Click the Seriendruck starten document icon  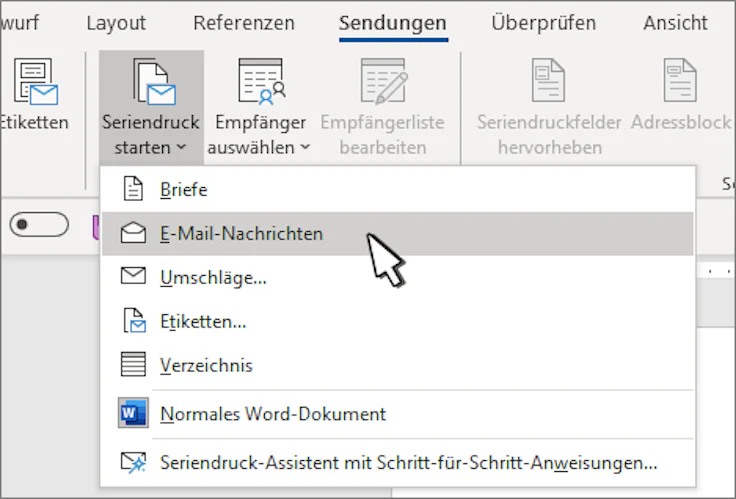(154, 81)
